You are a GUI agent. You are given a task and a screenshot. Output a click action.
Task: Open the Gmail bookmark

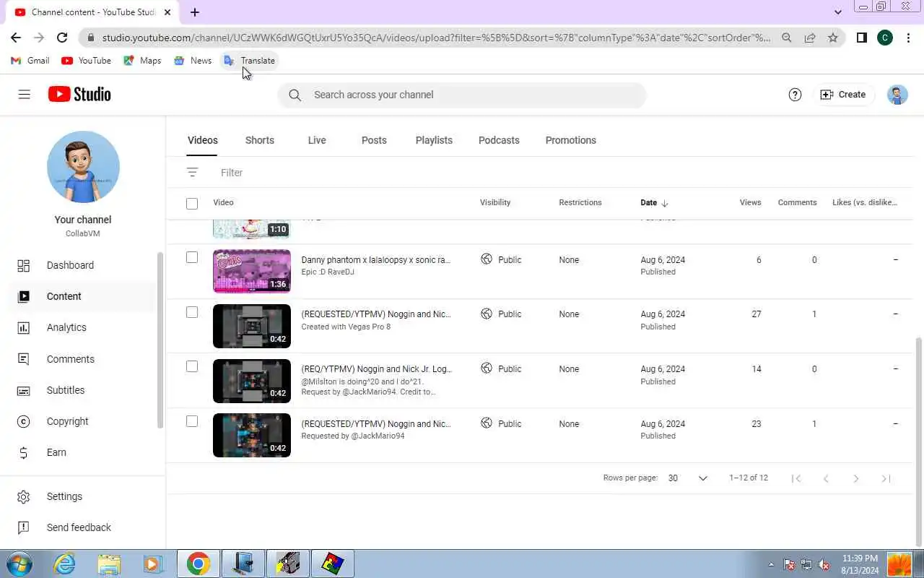pyautogui.click(x=30, y=61)
